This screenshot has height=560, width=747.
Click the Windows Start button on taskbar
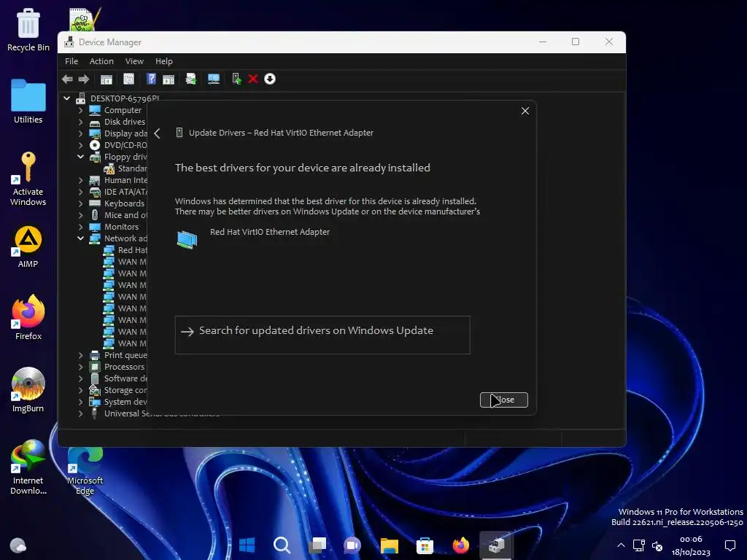coord(247,545)
